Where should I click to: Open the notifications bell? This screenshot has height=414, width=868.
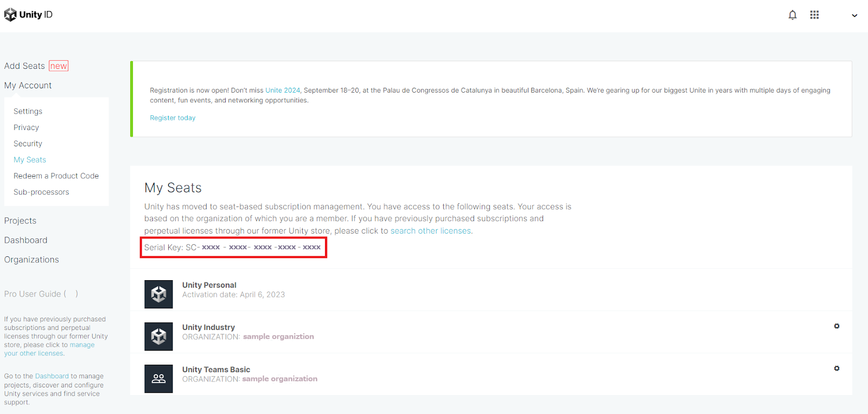tap(793, 15)
